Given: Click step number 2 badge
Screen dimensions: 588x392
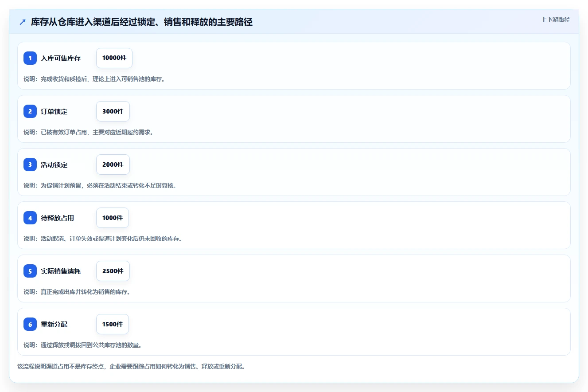Looking at the screenshot, I should pyautogui.click(x=30, y=111).
